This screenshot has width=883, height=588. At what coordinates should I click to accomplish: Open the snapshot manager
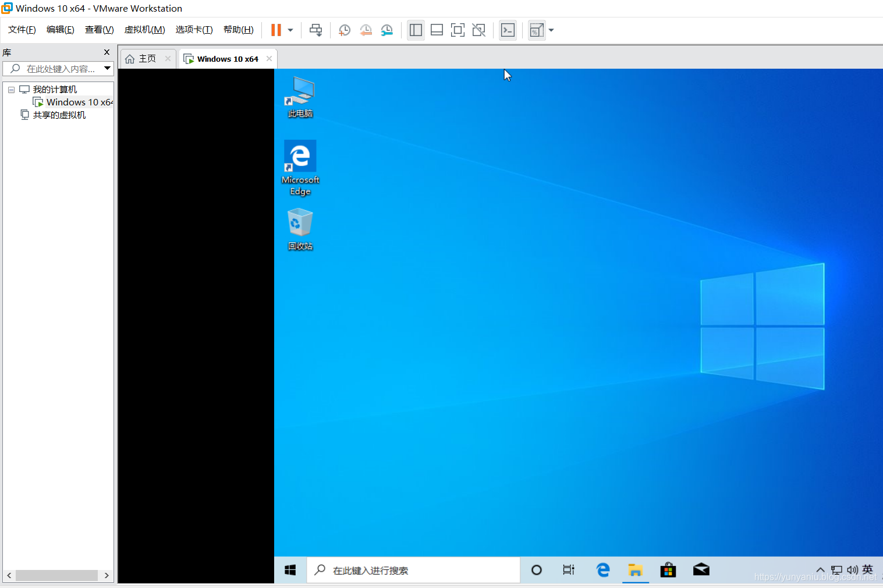pos(386,30)
